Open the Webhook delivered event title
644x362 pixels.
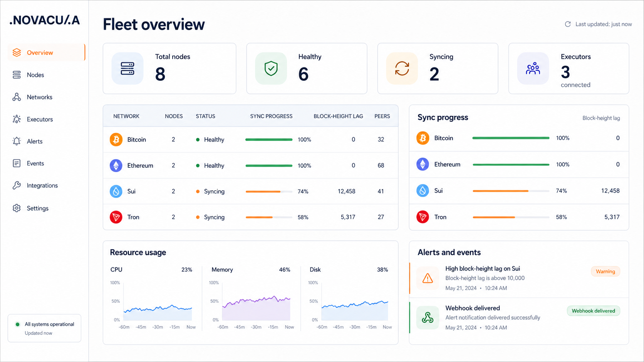(x=473, y=308)
